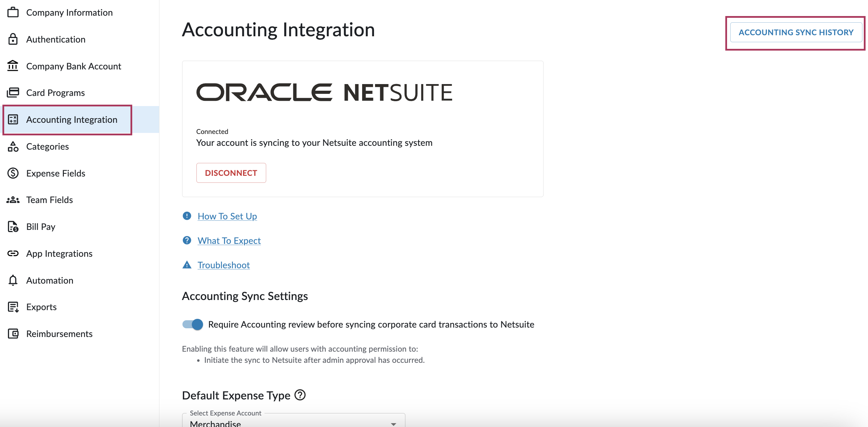Open the Categories section
Image resolution: width=868 pixels, height=427 pixels.
(80, 147)
